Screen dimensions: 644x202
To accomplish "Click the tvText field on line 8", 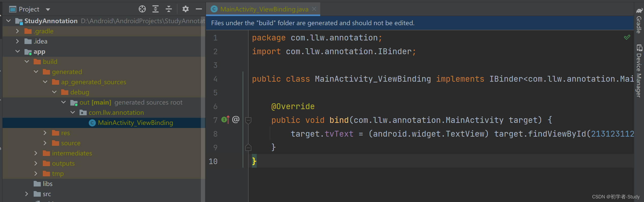I will click(339, 134).
